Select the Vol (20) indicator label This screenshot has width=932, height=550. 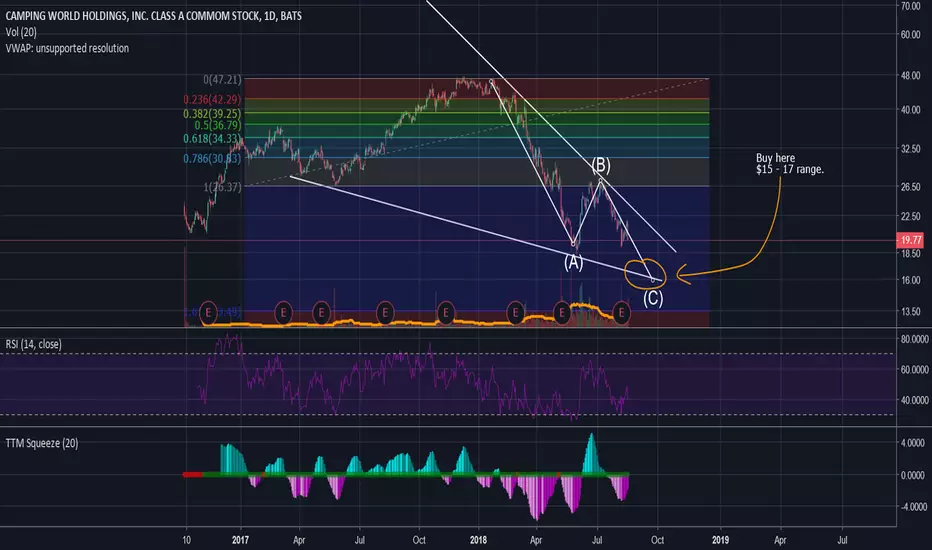point(21,32)
